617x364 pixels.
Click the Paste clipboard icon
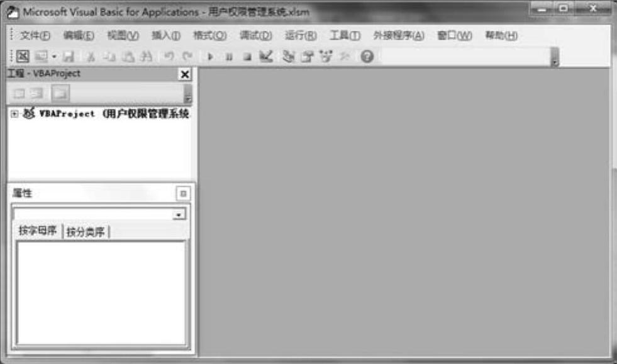[128, 57]
